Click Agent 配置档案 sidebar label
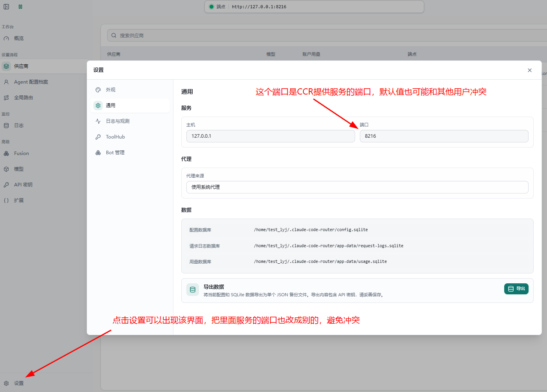The image size is (547, 392). [31, 82]
